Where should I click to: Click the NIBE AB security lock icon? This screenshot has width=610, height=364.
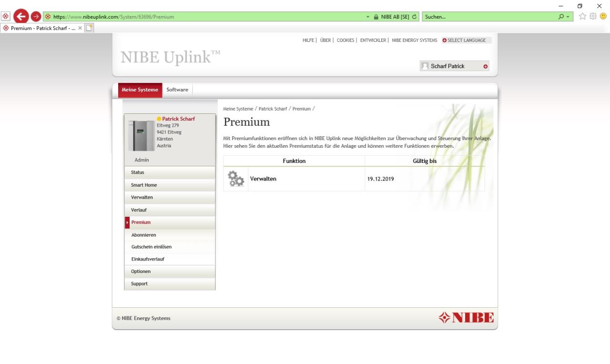[x=376, y=17]
